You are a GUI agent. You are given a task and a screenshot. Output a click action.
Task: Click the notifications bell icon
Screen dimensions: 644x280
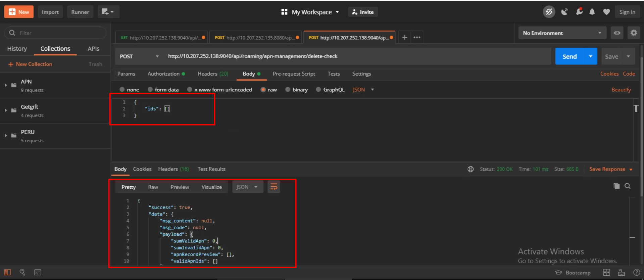[592, 12]
